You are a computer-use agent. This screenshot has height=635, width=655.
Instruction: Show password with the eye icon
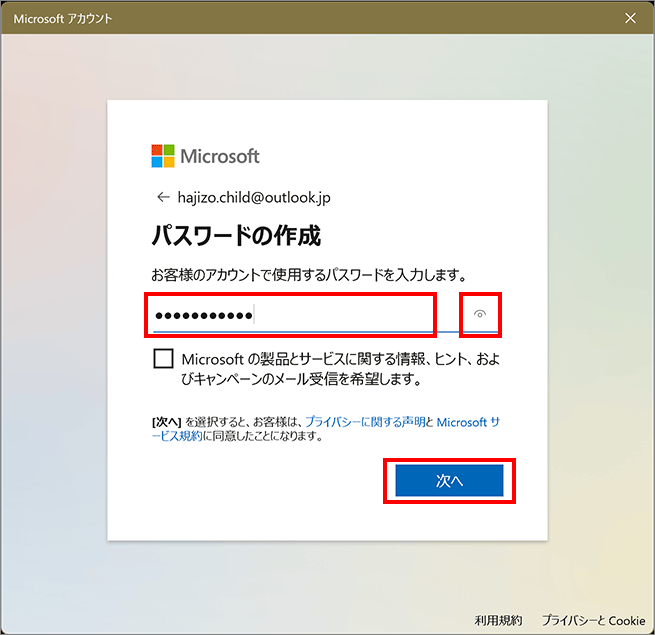pyautogui.click(x=480, y=314)
